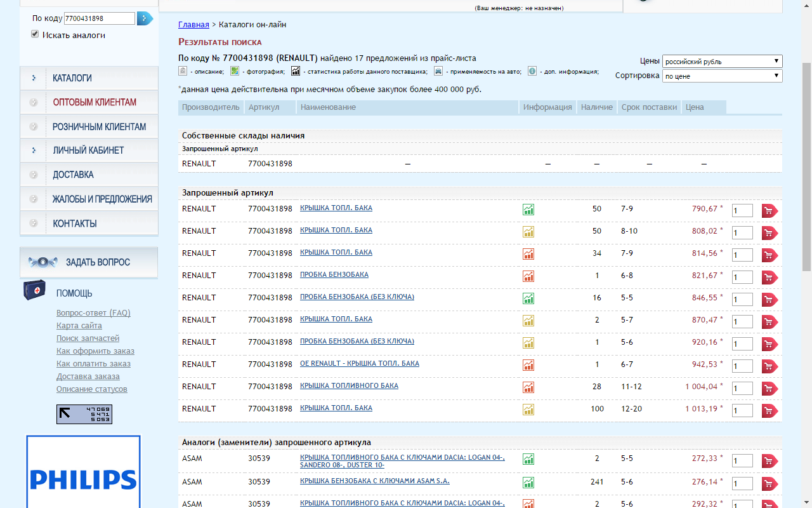Open statistics icon for ASAM 276,14 row
The image size is (812, 508).
[x=528, y=483]
